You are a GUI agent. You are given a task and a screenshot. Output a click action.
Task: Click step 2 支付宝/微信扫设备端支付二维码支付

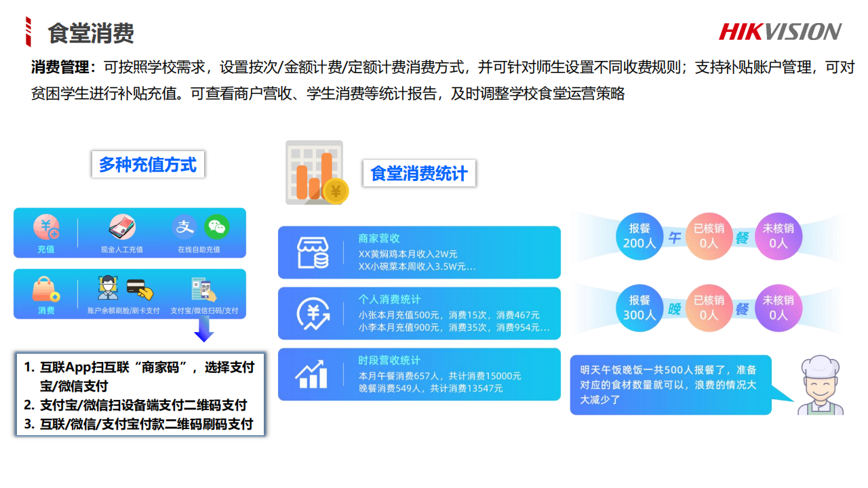point(136,405)
